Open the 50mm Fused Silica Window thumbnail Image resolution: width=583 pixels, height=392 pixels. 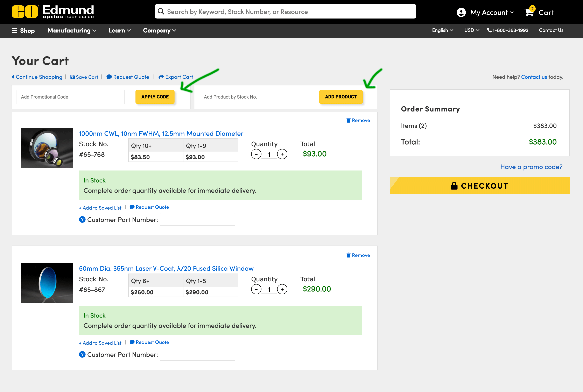(47, 283)
